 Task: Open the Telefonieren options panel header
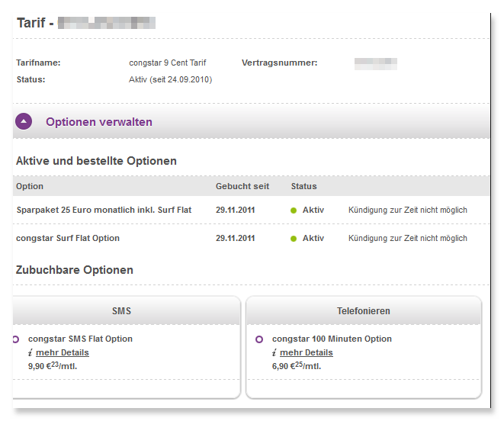point(364,311)
